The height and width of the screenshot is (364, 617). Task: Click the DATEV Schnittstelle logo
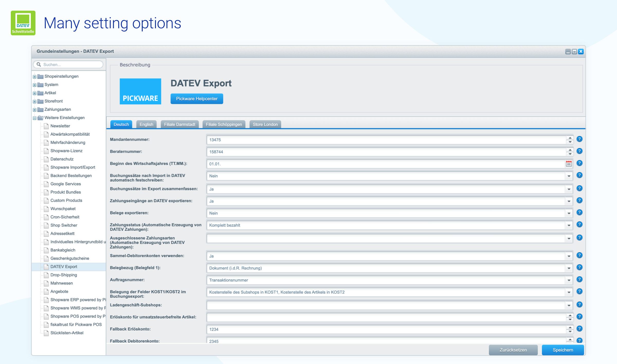coord(23,23)
